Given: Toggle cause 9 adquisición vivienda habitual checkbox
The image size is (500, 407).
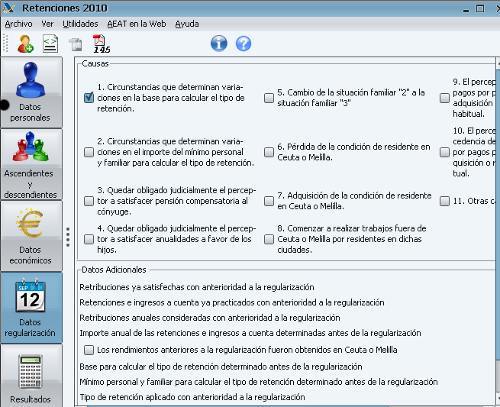Looking at the screenshot, I should (x=445, y=98).
